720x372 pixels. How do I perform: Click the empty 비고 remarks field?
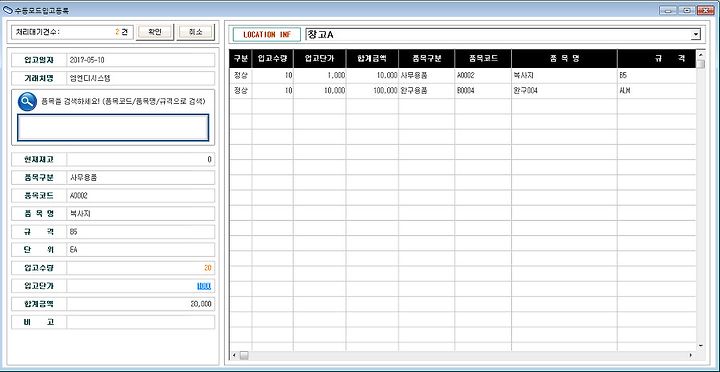tap(141, 322)
